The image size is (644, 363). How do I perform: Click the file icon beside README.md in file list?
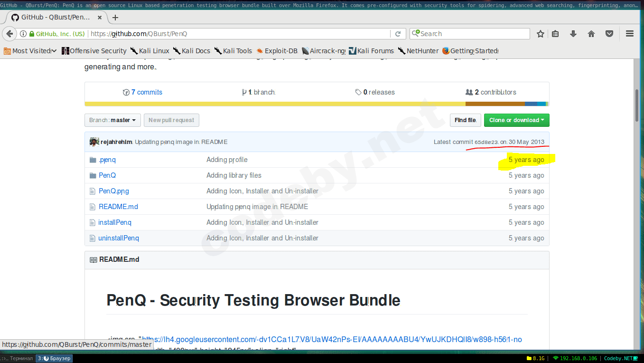tap(93, 207)
